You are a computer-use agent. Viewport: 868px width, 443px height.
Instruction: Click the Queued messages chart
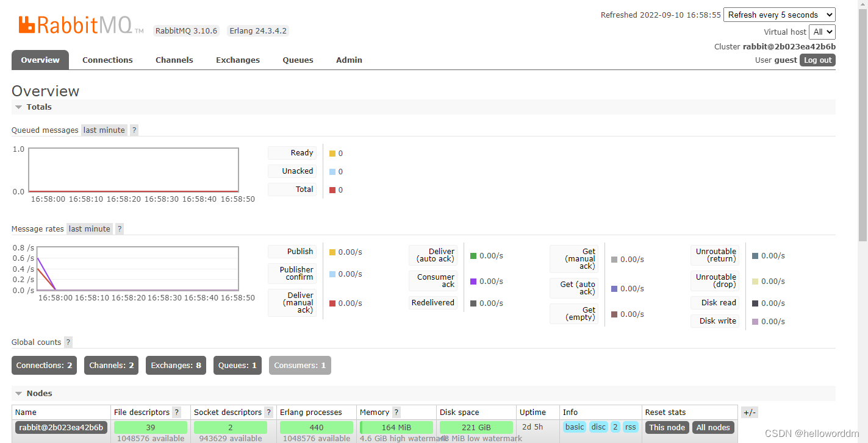pyautogui.click(x=132, y=170)
